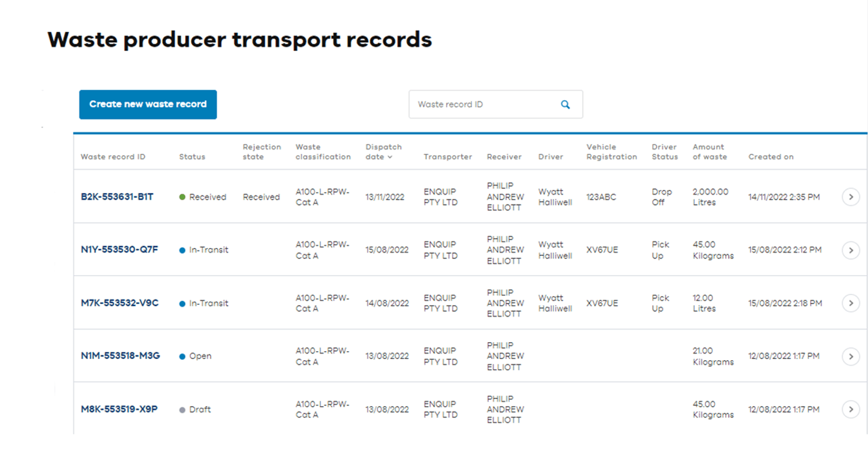Image resolution: width=868 pixels, height=458 pixels.
Task: Click the green Received status indicator
Action: [x=182, y=197]
